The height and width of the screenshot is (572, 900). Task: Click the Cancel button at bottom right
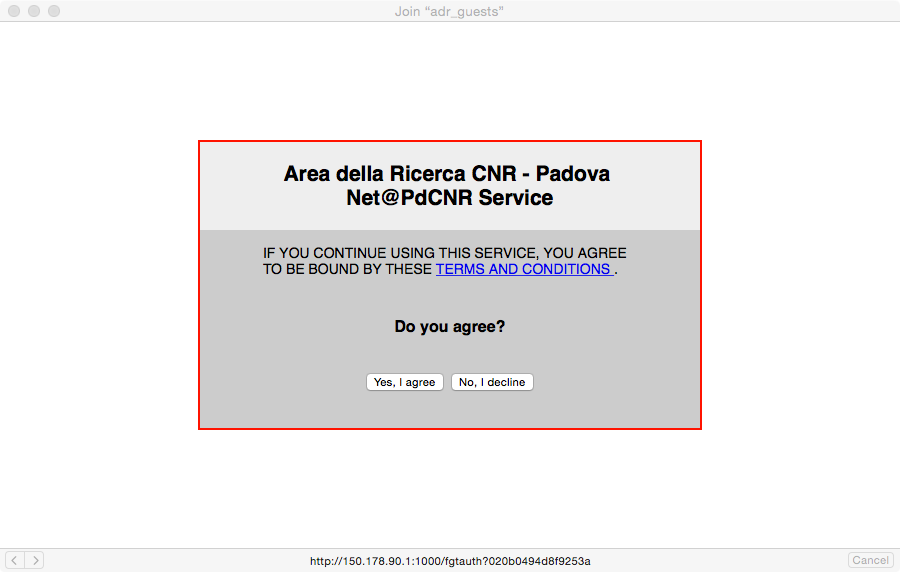[x=871, y=560]
